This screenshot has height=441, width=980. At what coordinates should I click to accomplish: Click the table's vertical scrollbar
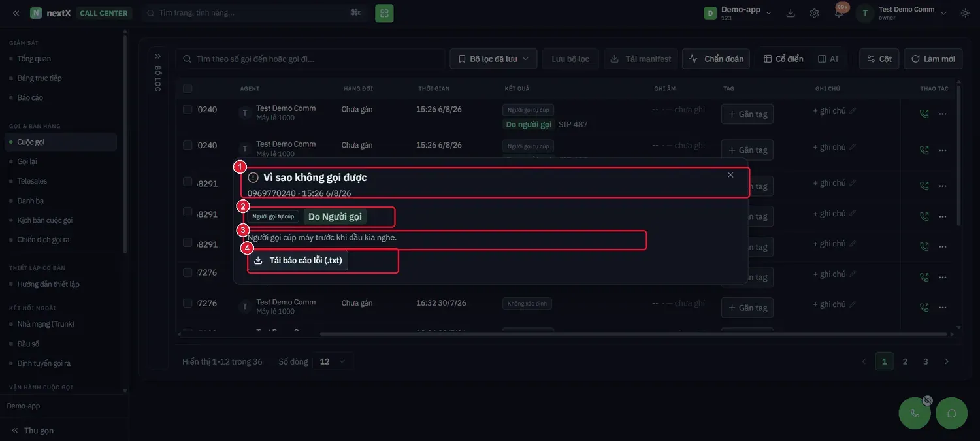coord(958,157)
